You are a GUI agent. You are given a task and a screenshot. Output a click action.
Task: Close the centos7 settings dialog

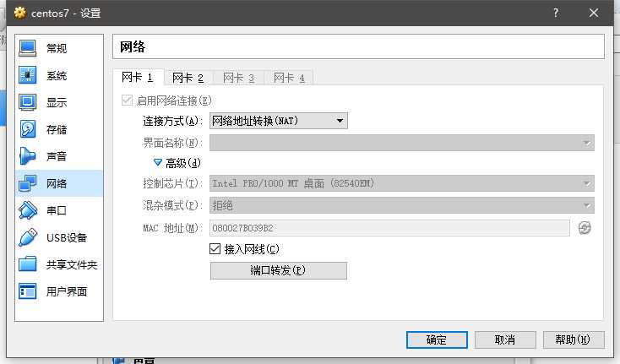pos(594,13)
